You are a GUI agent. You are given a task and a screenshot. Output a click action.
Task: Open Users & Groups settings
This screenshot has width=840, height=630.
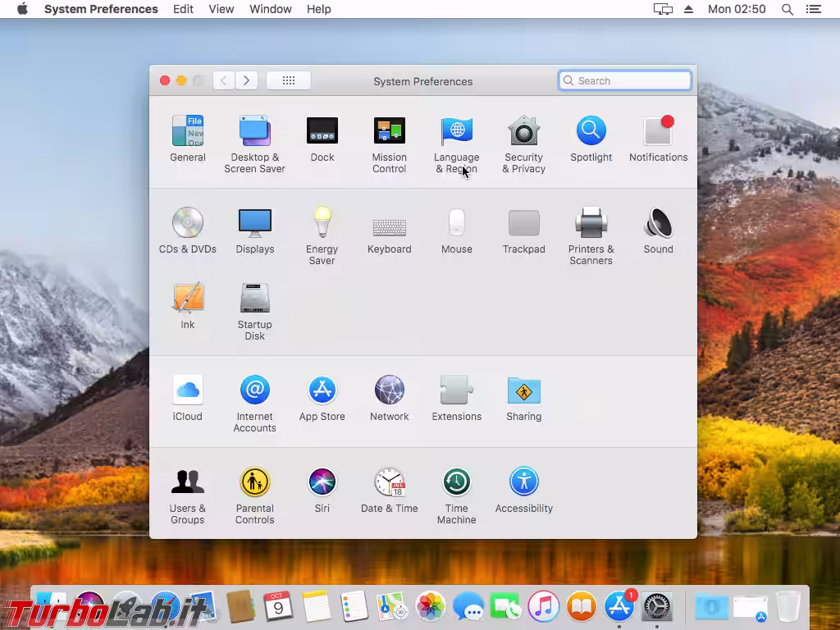tap(188, 482)
